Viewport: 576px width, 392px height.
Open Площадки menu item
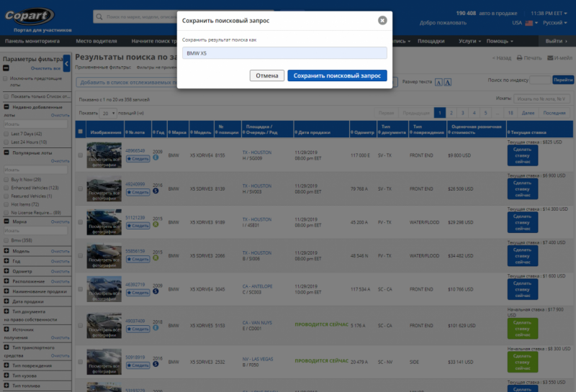(x=431, y=41)
